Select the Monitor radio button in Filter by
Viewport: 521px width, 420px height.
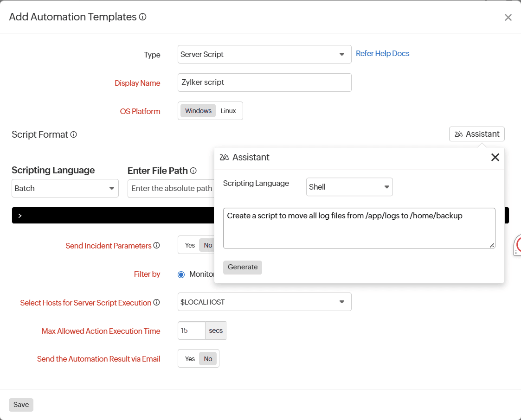[181, 274]
